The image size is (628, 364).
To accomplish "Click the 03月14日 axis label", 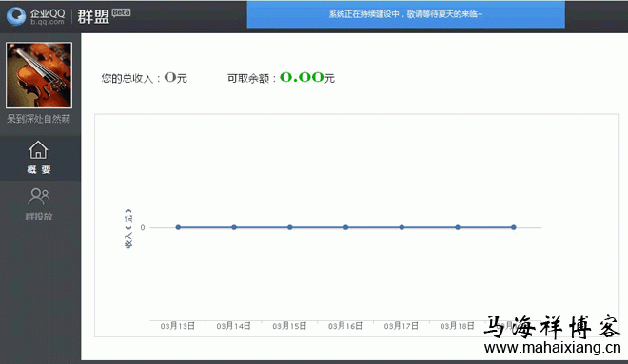I will coord(233,326).
